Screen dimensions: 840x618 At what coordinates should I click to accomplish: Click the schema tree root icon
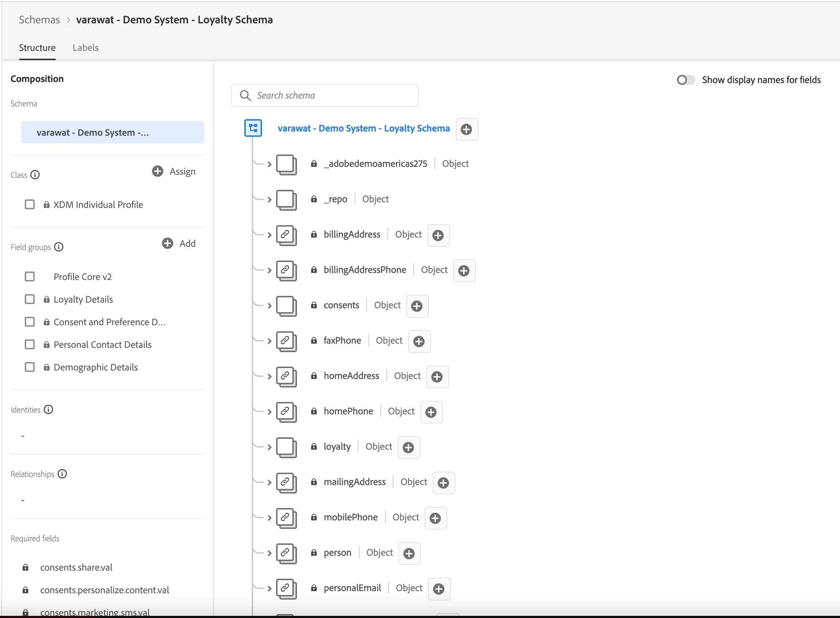253,128
